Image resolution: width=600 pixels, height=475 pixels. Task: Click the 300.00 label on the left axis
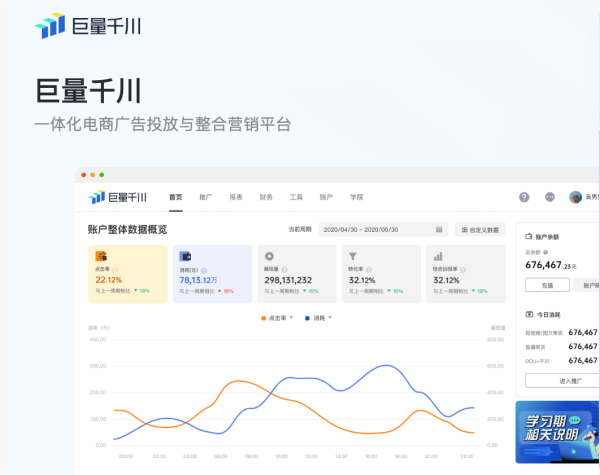pos(98,366)
